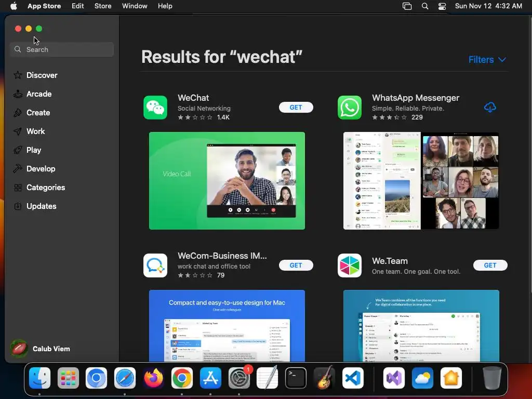Open Visual Studio from the dock

pos(394,378)
